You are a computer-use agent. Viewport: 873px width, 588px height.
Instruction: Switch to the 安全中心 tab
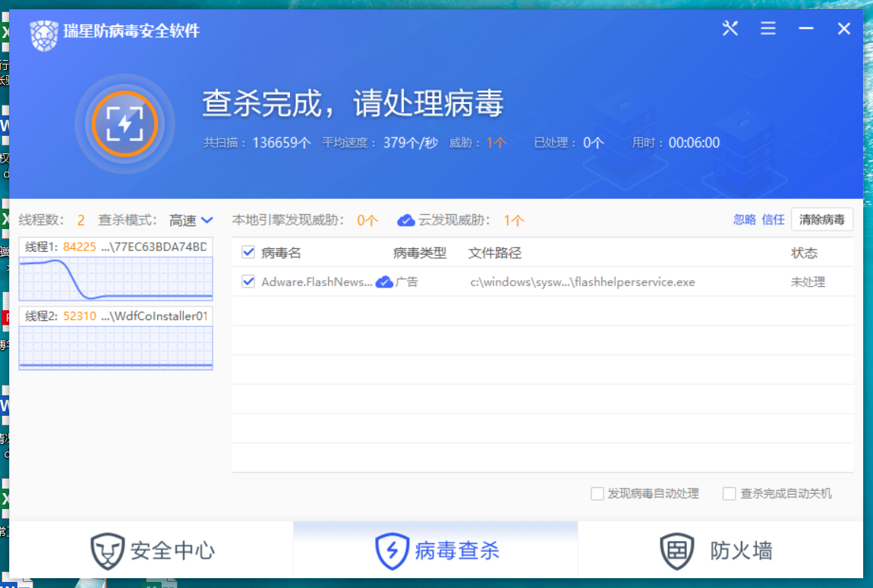tap(151, 550)
